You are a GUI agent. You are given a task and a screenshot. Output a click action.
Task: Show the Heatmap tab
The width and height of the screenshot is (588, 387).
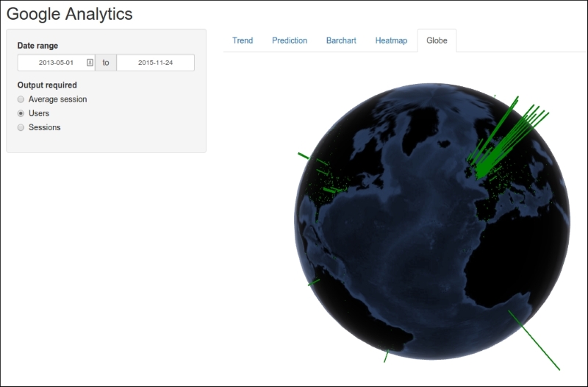[391, 40]
